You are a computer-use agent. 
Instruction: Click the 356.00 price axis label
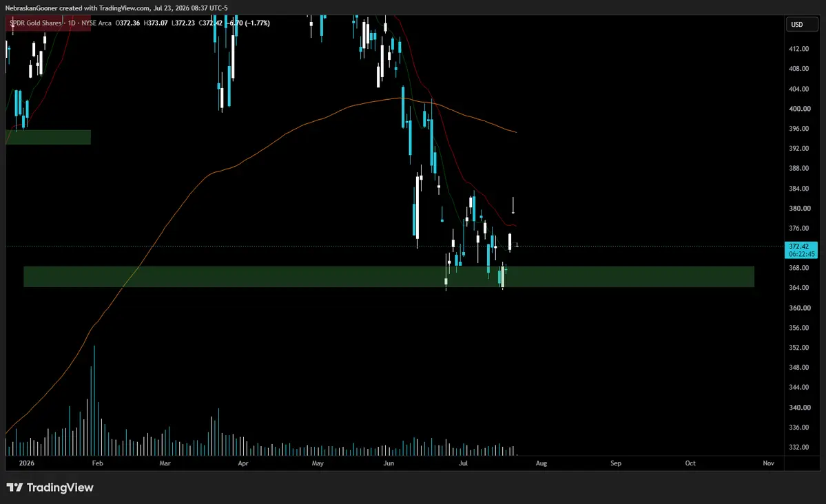pos(798,328)
